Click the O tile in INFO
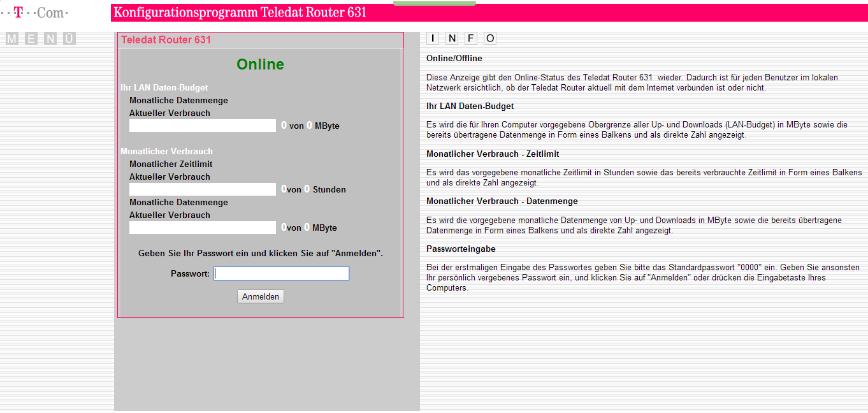Image resolution: width=868 pixels, height=413 pixels. click(489, 38)
